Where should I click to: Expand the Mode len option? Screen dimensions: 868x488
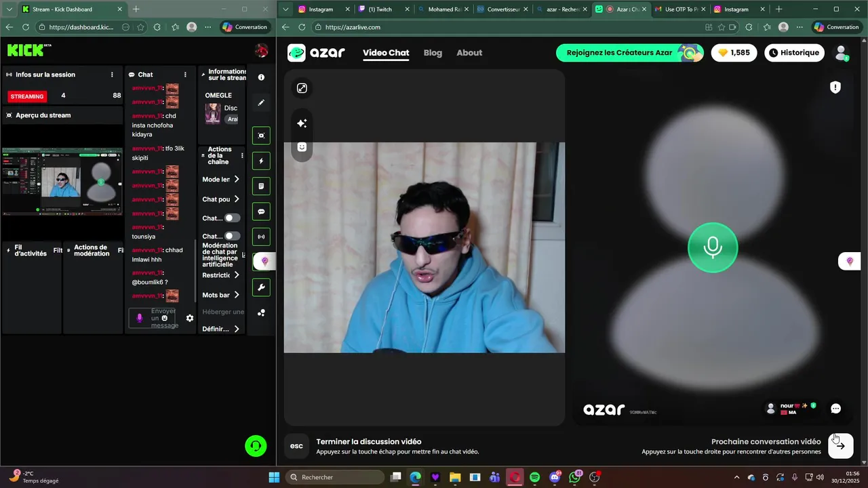(221, 180)
